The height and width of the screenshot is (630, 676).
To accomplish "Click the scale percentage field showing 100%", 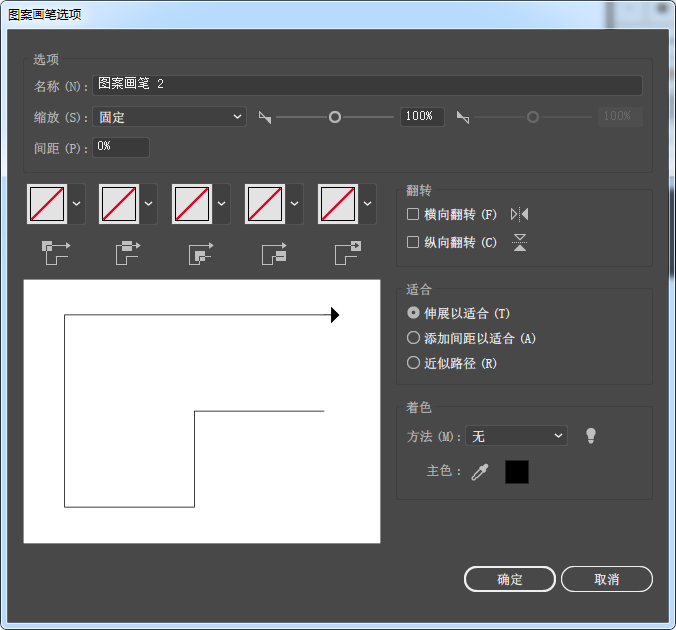I will click(422, 116).
